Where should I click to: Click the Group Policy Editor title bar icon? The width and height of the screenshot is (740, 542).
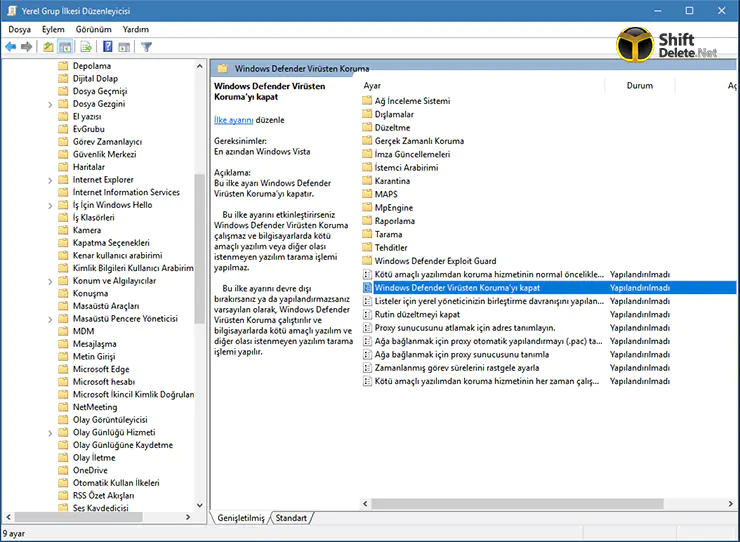[x=12, y=10]
